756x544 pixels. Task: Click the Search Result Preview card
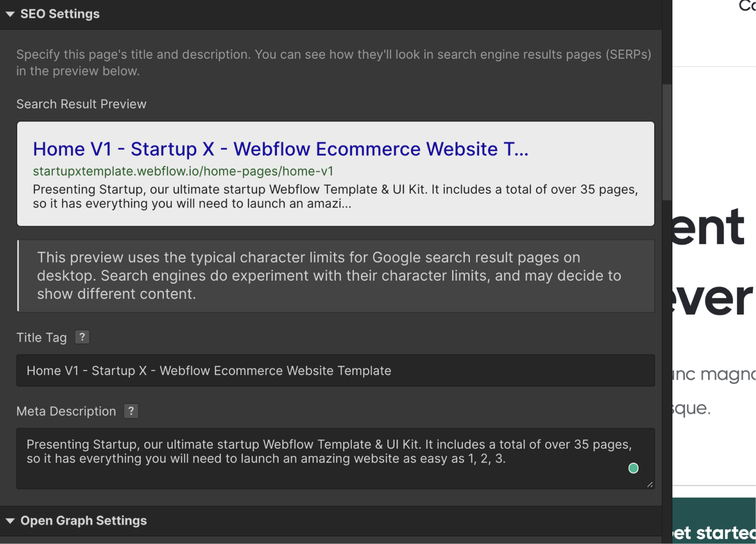click(x=335, y=173)
